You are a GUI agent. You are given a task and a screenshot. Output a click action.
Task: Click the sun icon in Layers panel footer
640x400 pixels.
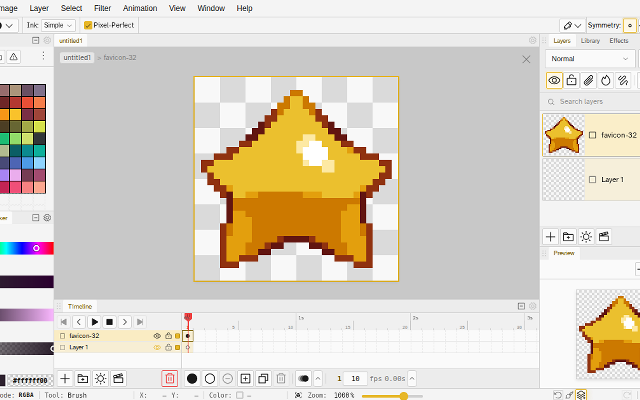(x=586, y=237)
